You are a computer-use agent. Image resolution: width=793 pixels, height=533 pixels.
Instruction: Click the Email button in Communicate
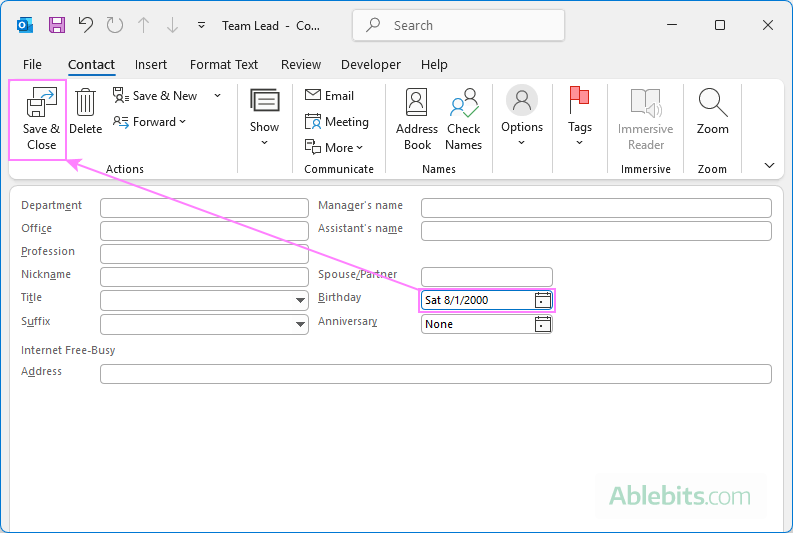(x=329, y=96)
